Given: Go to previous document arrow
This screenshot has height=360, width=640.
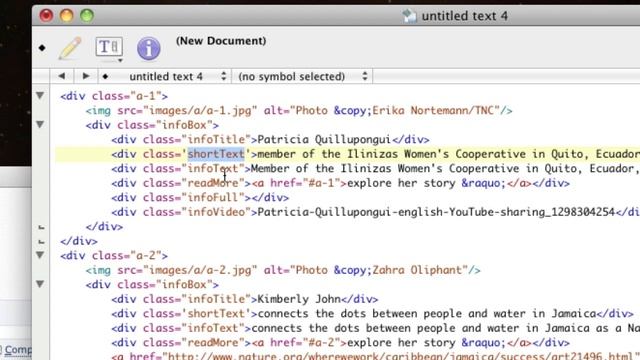Looking at the screenshot, I should coord(62,76).
